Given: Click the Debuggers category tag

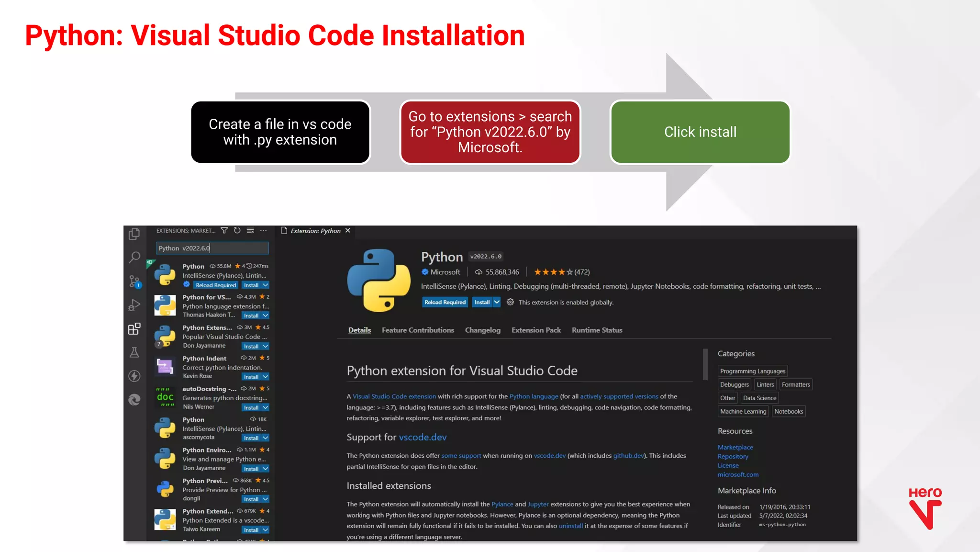Looking at the screenshot, I should 734,384.
